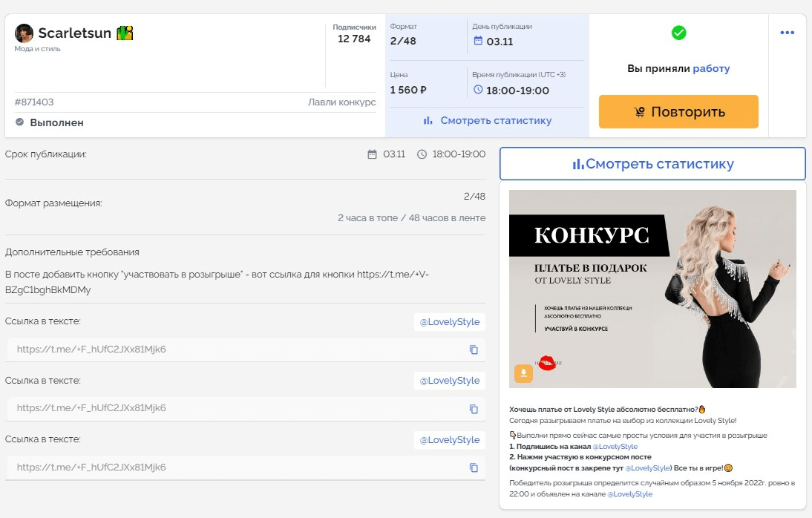
Task: Download the contest image via orange icon
Action: (523, 373)
